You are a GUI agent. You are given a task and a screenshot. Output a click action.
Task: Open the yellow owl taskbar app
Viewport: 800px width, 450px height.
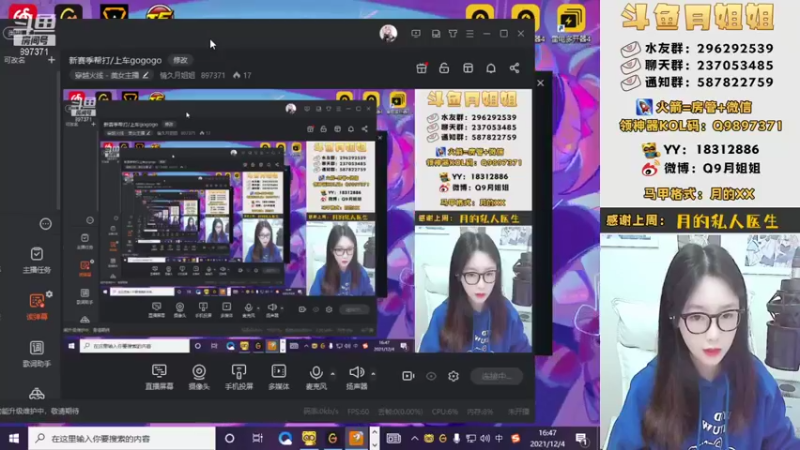(x=309, y=438)
